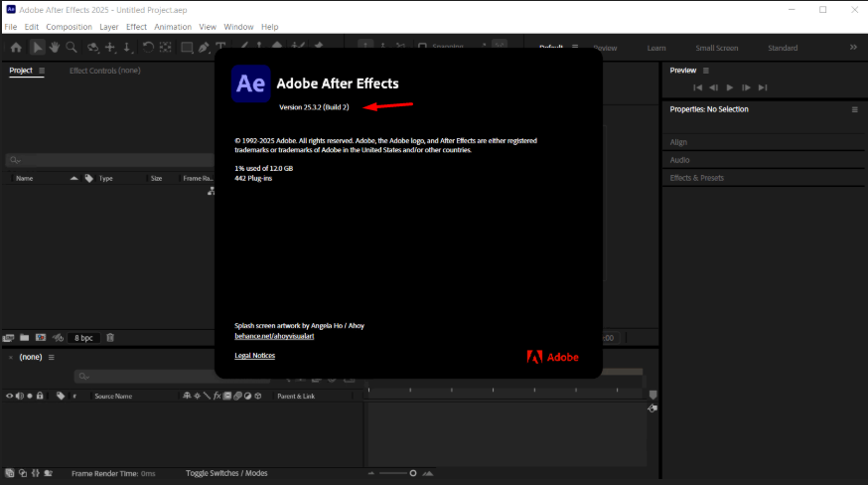Viewport: 868px width, 485px height.
Task: Click the trash icon in Project panel
Action: point(110,338)
